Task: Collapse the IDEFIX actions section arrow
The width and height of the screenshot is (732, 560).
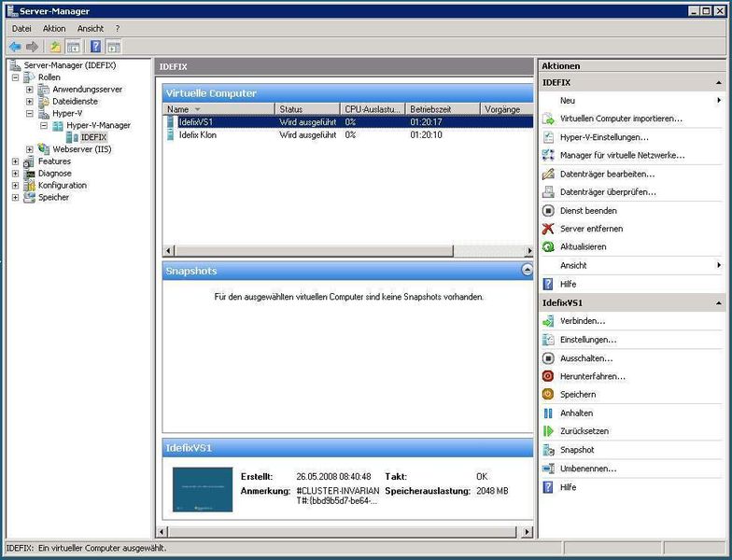Action: 719,82
